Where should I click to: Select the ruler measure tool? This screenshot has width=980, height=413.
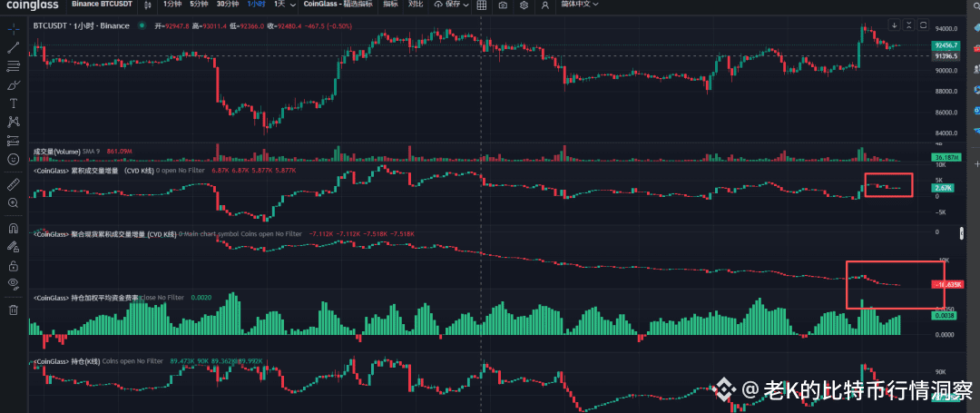(x=13, y=183)
